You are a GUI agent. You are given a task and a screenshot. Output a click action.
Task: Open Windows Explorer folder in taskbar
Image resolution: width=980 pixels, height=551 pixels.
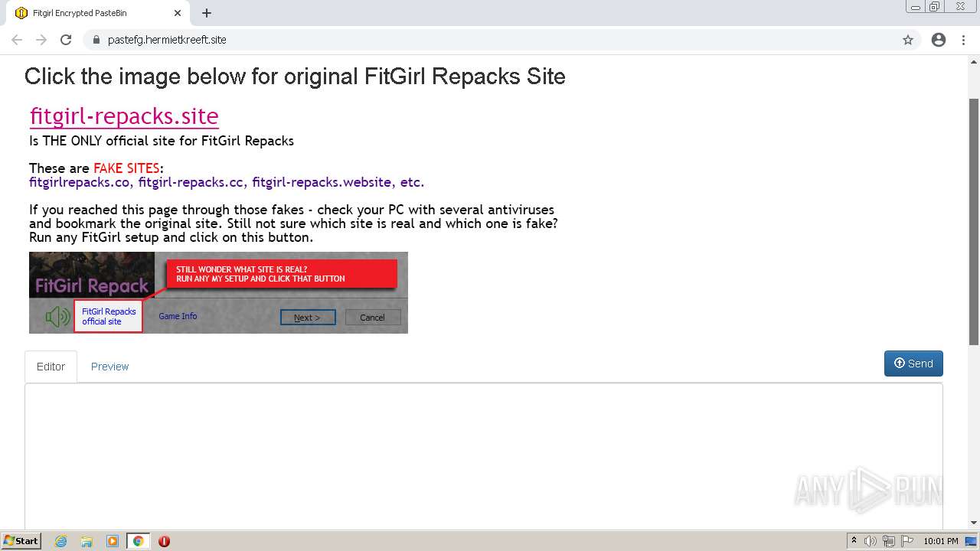click(x=87, y=541)
